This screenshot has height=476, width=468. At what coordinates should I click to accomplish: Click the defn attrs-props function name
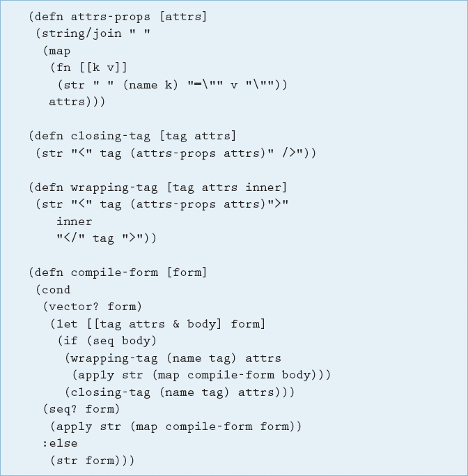111,17
